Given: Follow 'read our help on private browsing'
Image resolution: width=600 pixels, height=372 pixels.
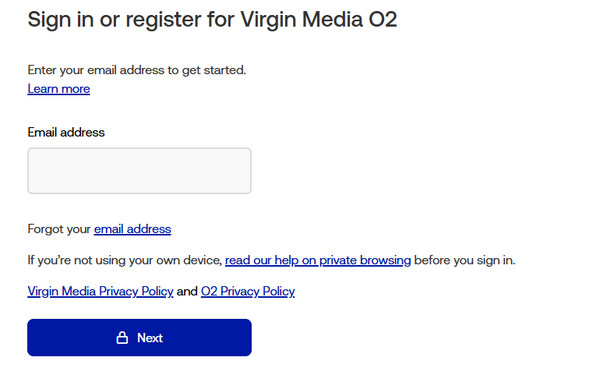Looking at the screenshot, I should coord(318,260).
